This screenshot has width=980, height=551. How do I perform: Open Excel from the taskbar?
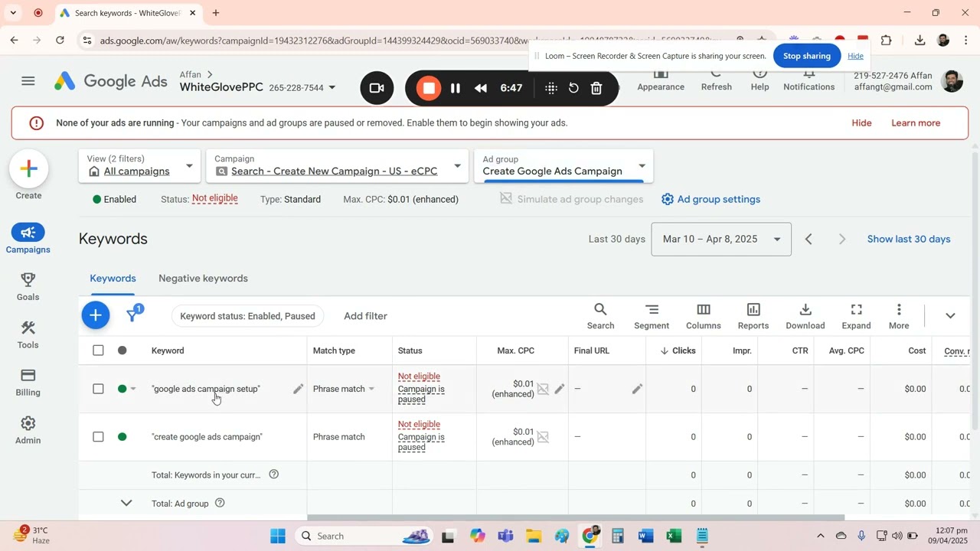(x=674, y=536)
